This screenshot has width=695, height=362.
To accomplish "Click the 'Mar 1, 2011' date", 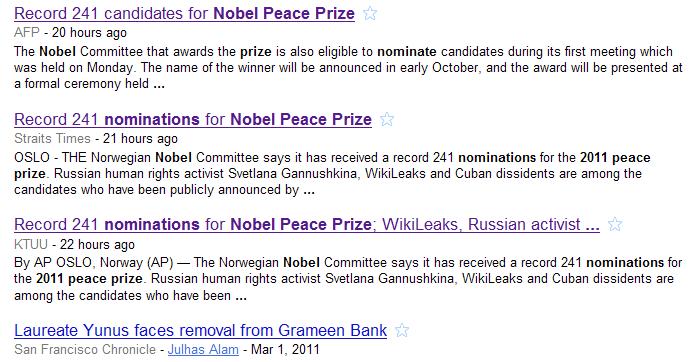I will (x=285, y=349).
